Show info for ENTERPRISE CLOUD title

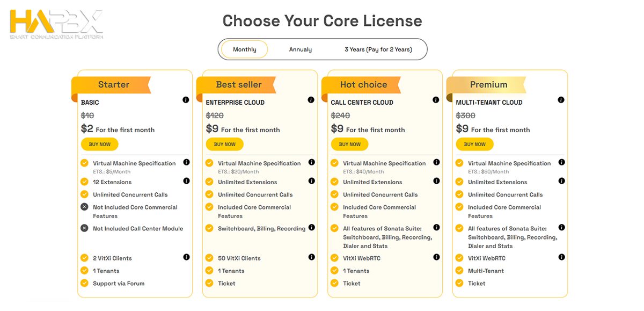(x=311, y=100)
